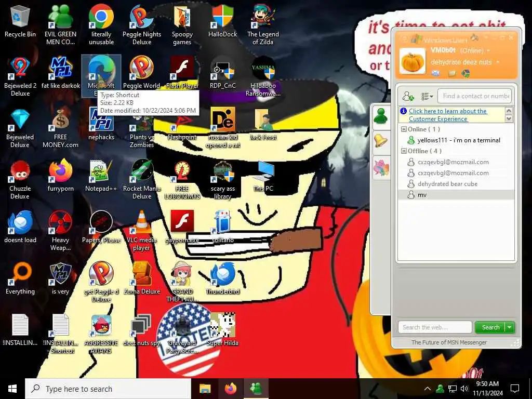The width and height of the screenshot is (532, 399).
Task: Select the RDP_CnC shortcut
Action: (222, 73)
